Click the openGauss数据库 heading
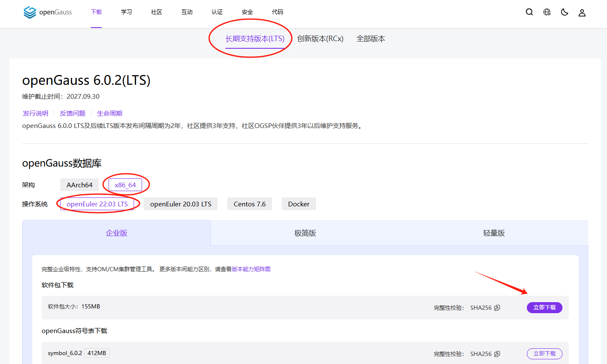The height and width of the screenshot is (364, 607). [x=62, y=163]
